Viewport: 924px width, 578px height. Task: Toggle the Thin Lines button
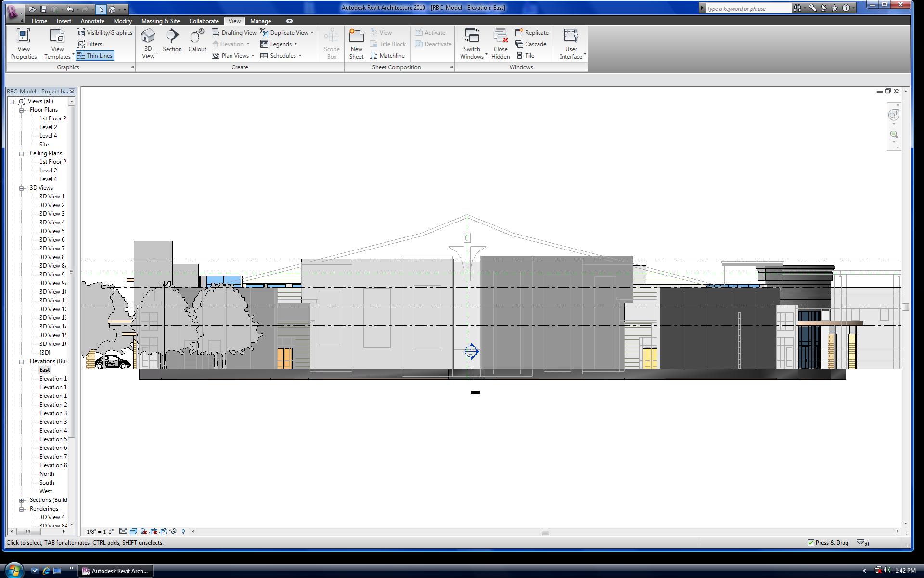(x=95, y=56)
